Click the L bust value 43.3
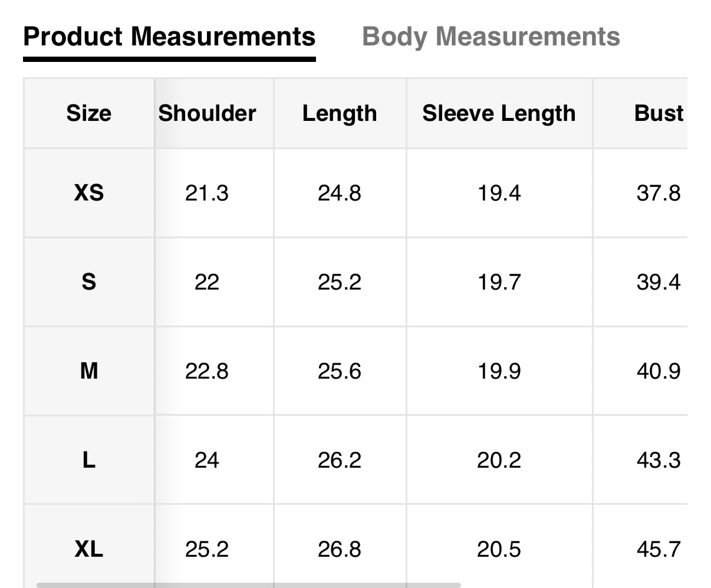This screenshot has width=711, height=588. pos(659,460)
